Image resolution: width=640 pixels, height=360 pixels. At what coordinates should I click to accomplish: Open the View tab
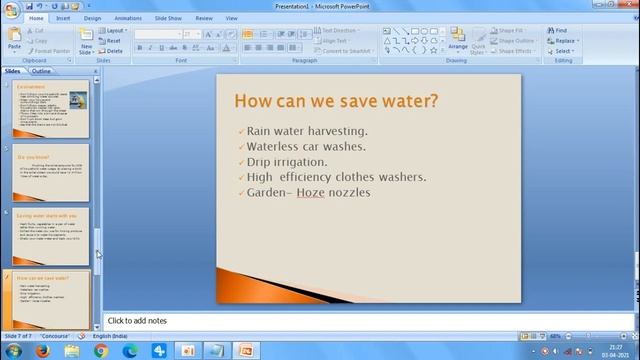[x=231, y=18]
